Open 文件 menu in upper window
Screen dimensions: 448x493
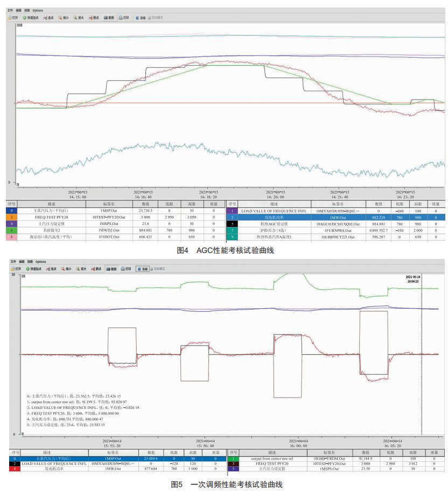pos(10,10)
